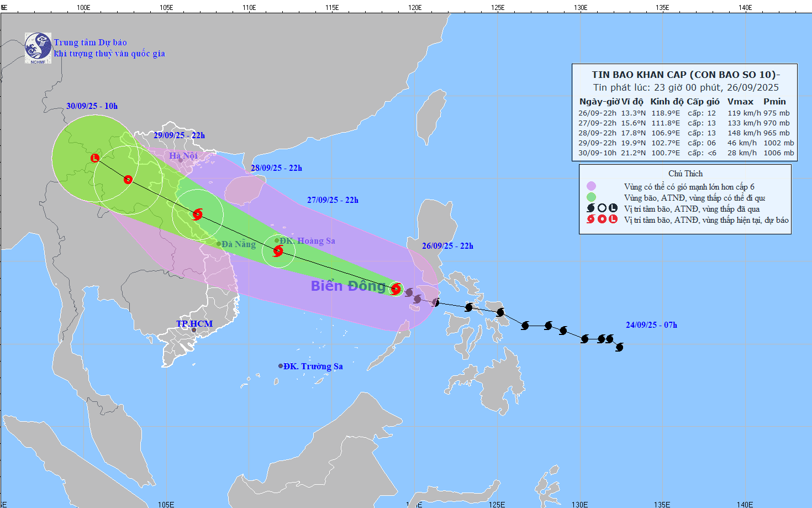The height and width of the screenshot is (508, 812).
Task: Click the Chú Thích legend title
Action: [686, 174]
